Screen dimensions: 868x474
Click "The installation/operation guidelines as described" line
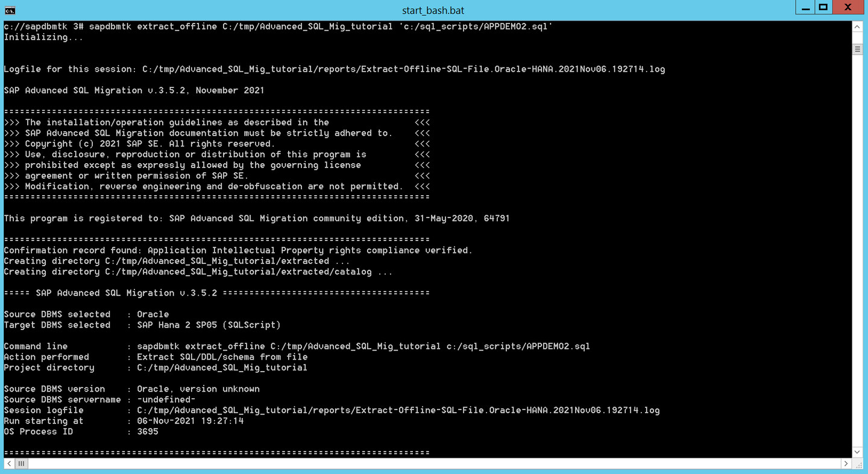[217, 122]
